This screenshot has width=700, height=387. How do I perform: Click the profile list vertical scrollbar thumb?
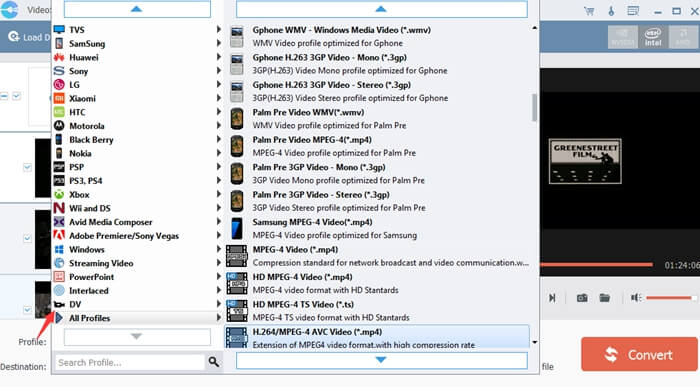point(534,107)
